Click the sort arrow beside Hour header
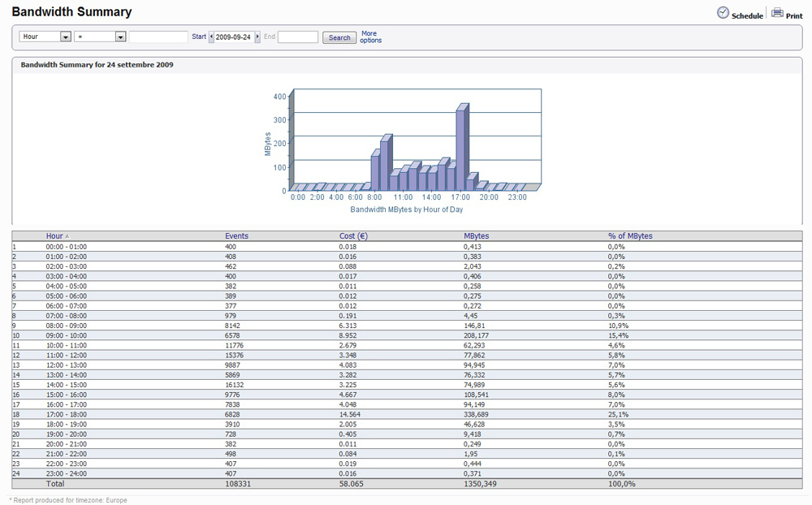 coord(67,236)
